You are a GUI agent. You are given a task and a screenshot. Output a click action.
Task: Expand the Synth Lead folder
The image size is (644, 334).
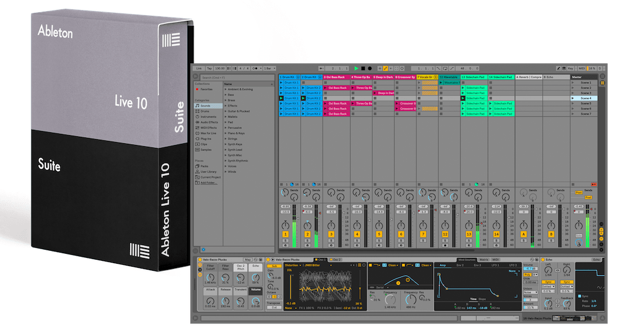(x=225, y=150)
